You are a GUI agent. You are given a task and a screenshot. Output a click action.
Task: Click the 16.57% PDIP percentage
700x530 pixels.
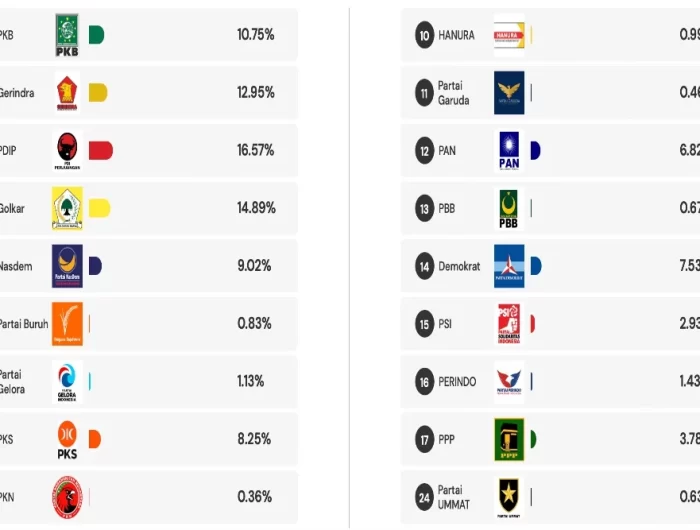[255, 151]
